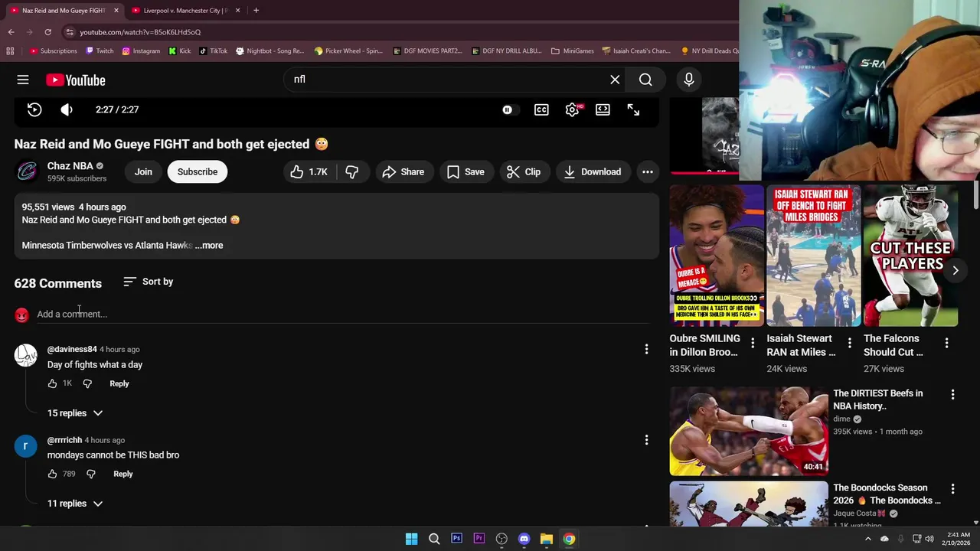Image resolution: width=980 pixels, height=551 pixels.
Task: Like the video (1.7K)
Action: tap(309, 171)
